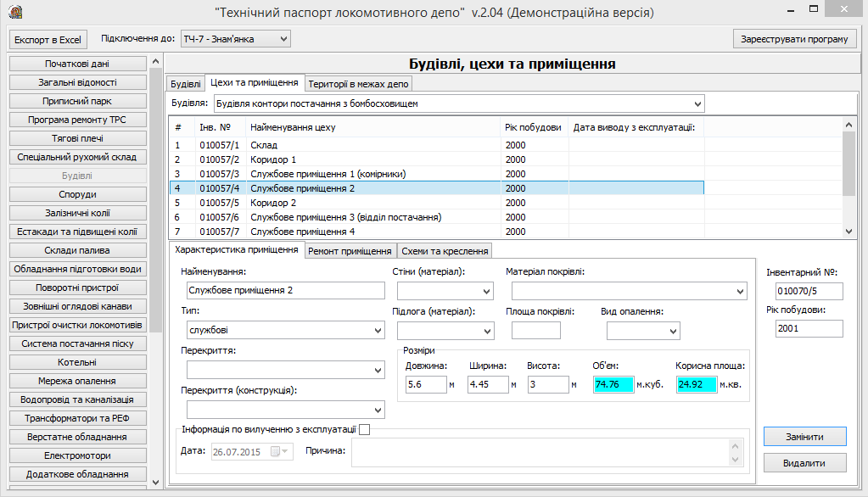This screenshot has width=868, height=497.
Task: Open the Схеми та креслення tab
Action: 445,251
